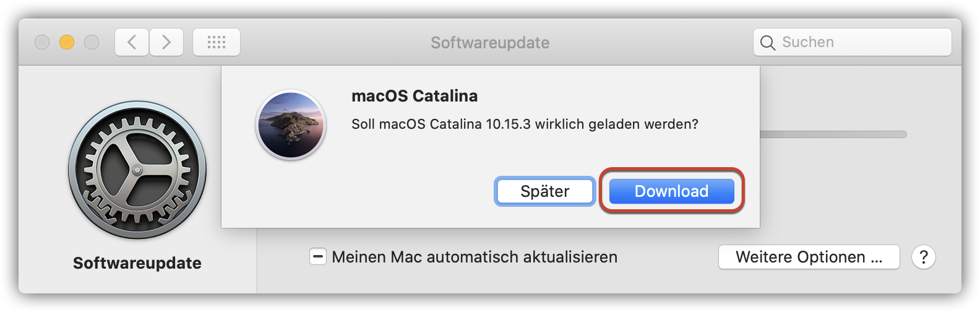Click the 'Soll macOS Catalina 10.15.3' message text
Viewport: 980px width, 312px height.
tap(525, 124)
